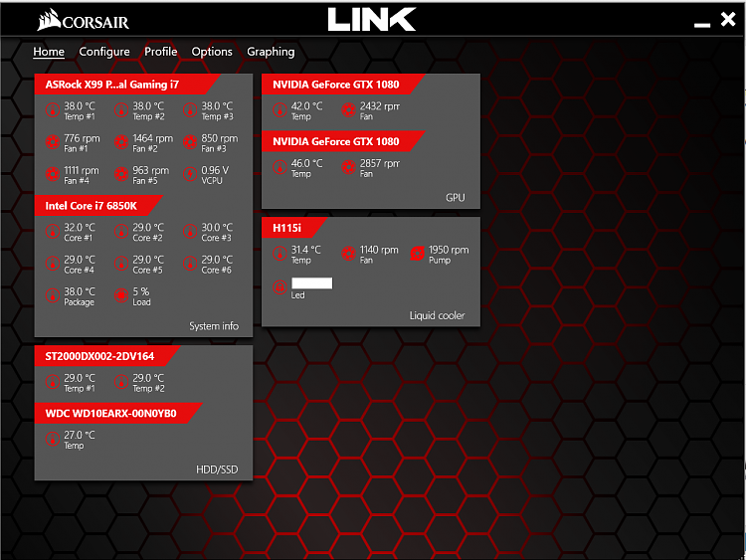
Task: Click the Core #1 temperature icon
Action: 53,232
